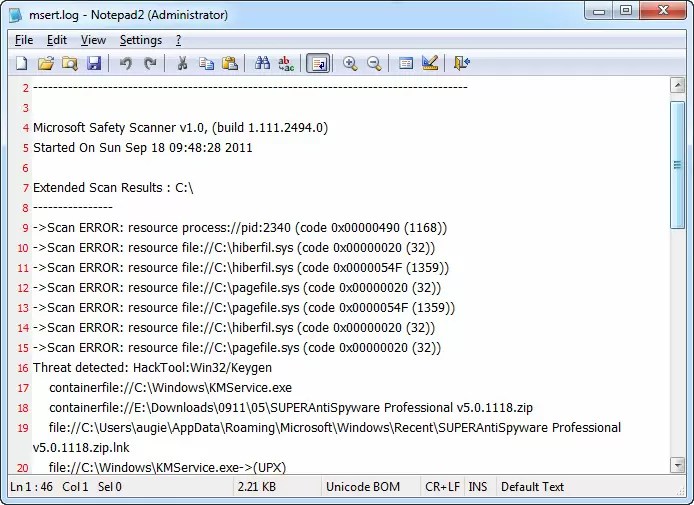694x505 pixels.
Task: Click 'Sel 0' in the status bar
Action: pyautogui.click(x=110, y=487)
